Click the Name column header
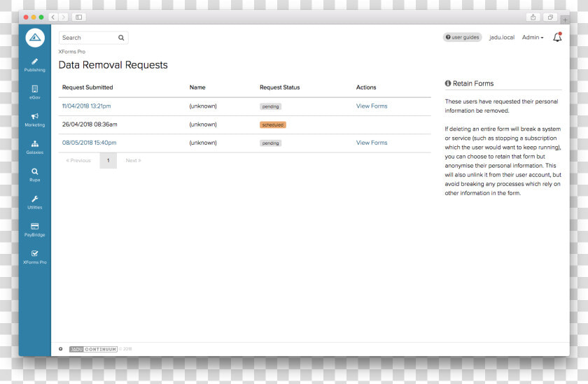 (x=197, y=87)
